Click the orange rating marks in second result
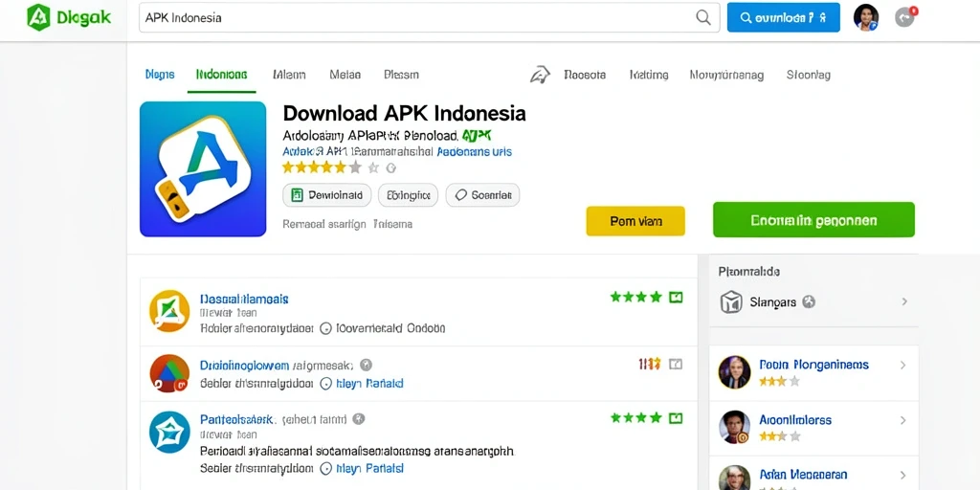 pyautogui.click(x=650, y=364)
